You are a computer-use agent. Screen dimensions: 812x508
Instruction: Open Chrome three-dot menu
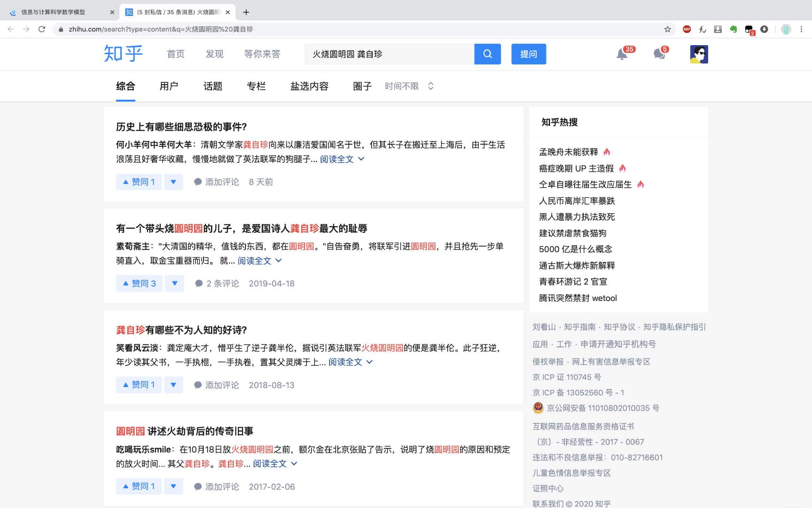(x=801, y=29)
